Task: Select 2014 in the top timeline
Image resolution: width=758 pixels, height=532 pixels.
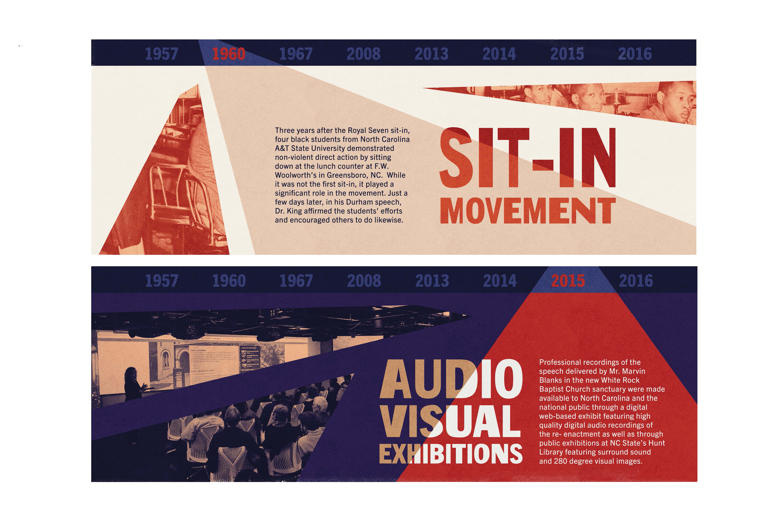Action: click(499, 54)
